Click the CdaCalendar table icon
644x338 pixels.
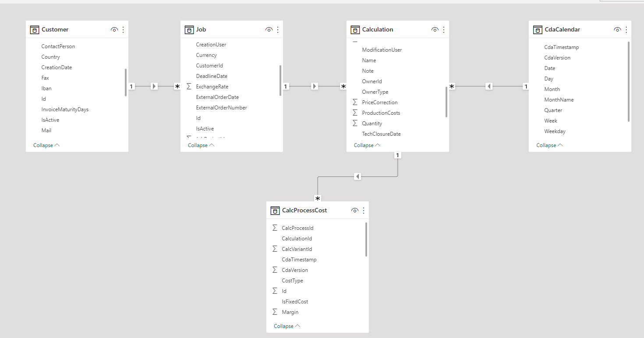(538, 30)
